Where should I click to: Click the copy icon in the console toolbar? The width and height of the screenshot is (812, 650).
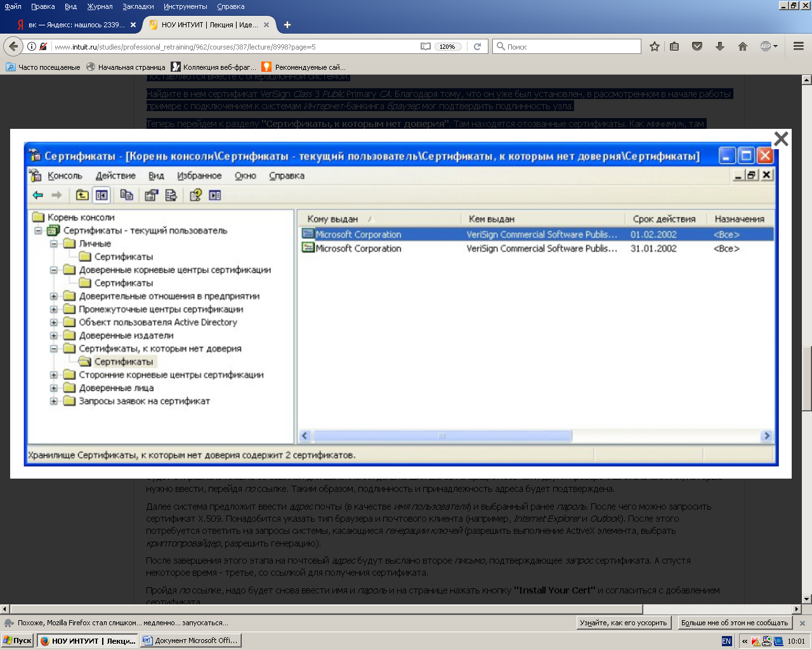pos(127,195)
